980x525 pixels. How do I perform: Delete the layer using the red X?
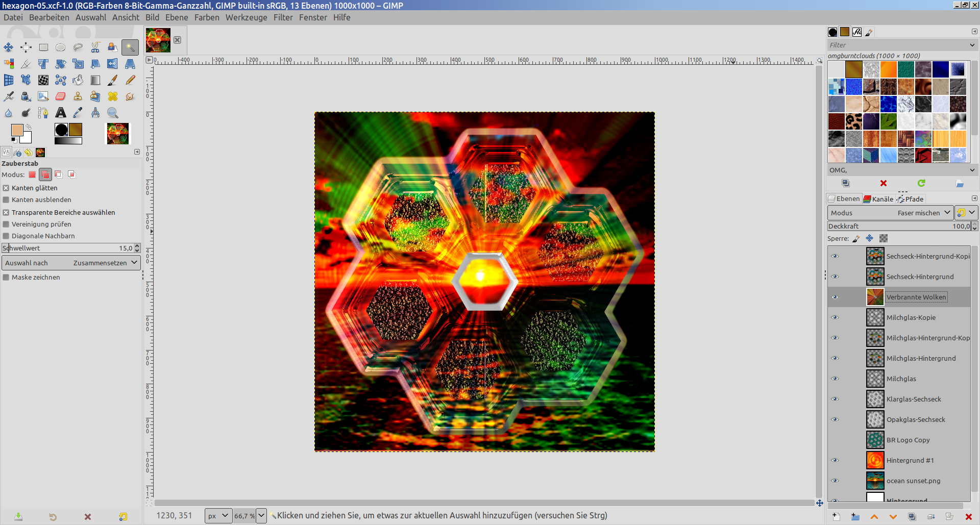pyautogui.click(x=968, y=517)
